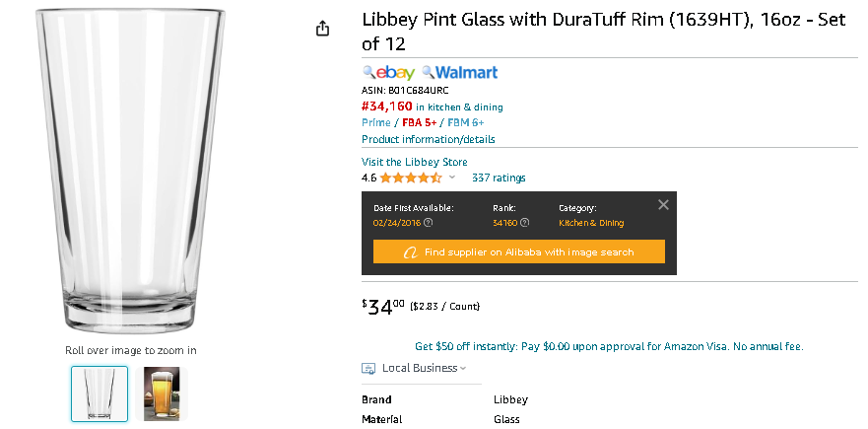Visit the Libbey Store link
This screenshot has width=868, height=429.
pos(414,162)
